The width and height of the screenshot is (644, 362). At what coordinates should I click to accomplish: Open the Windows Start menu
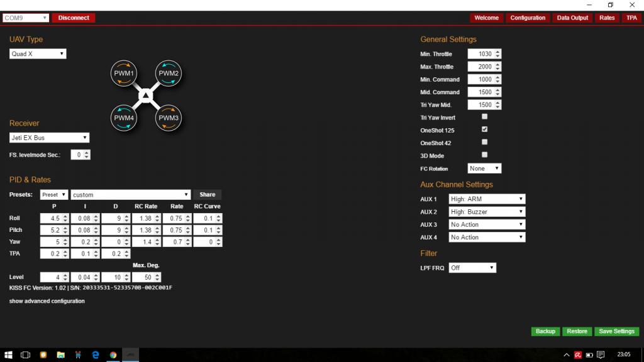(8, 355)
